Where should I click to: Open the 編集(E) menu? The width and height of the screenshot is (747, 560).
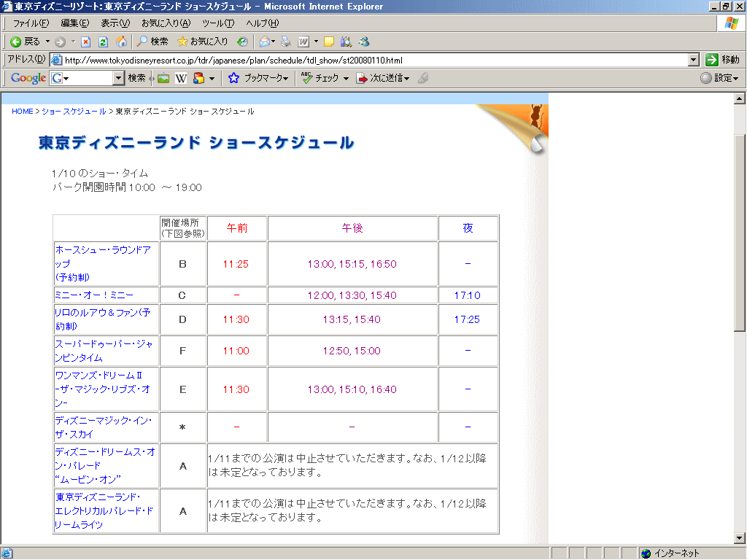[75, 23]
